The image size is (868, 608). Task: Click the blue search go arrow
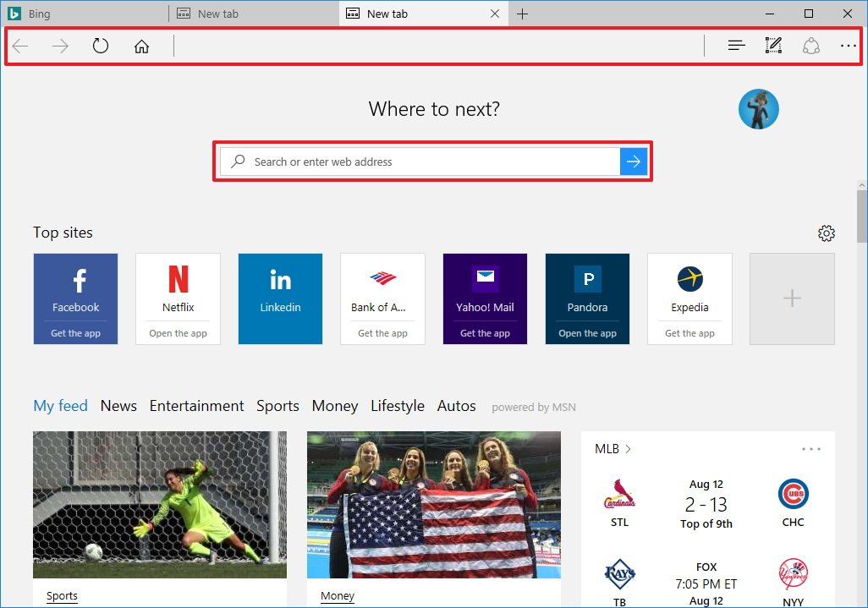634,162
